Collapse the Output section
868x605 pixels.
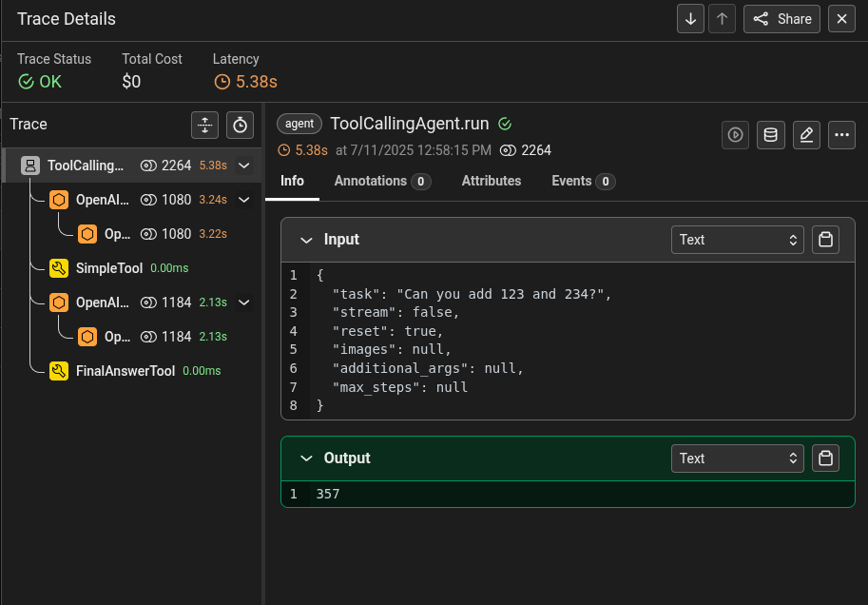[306, 459]
